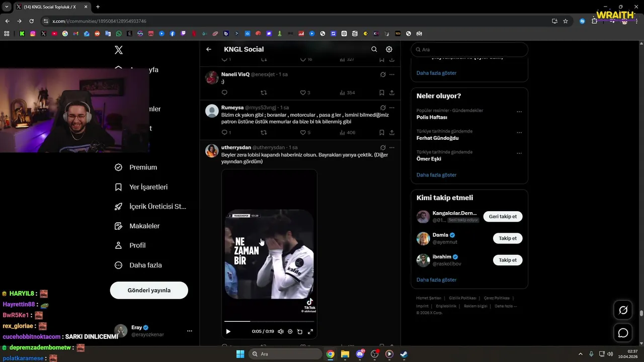Like Rumeysa's post

[x=305, y=133]
